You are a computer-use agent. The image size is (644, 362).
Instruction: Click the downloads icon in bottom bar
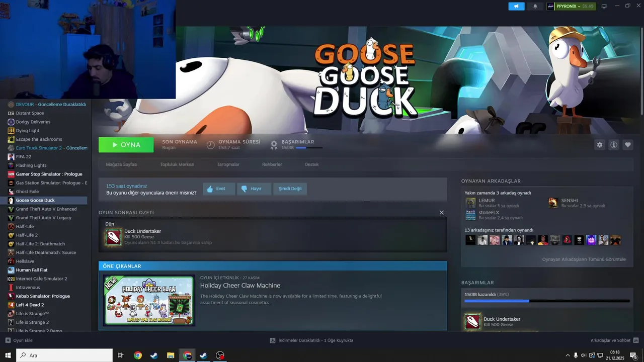tap(273, 340)
